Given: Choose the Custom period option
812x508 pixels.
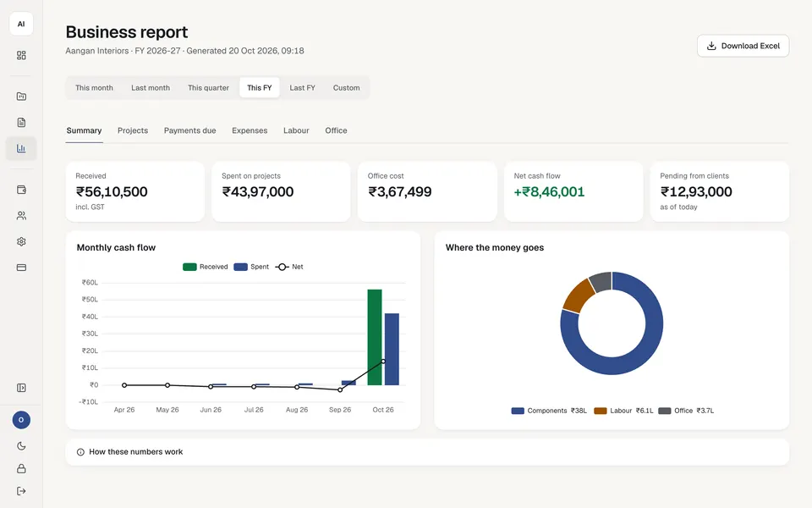Looking at the screenshot, I should 347,87.
